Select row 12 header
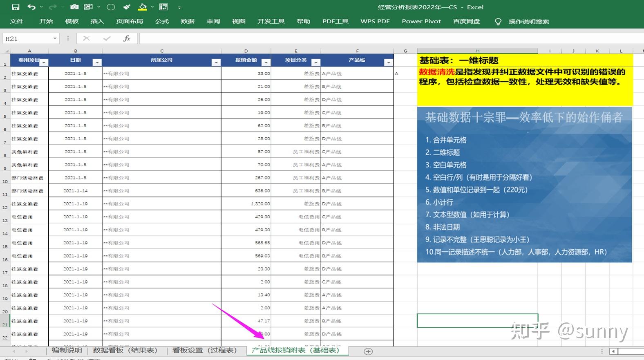The image size is (644, 360). [5, 204]
